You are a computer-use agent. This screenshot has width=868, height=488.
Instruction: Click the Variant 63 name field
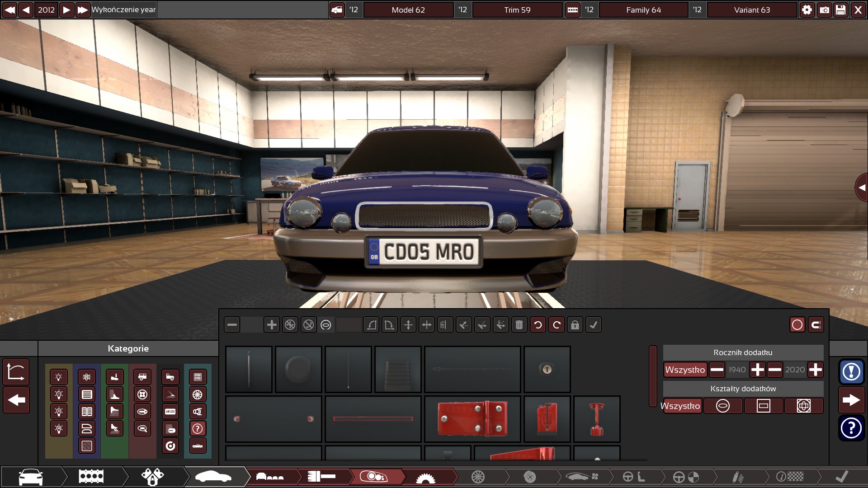tap(752, 9)
